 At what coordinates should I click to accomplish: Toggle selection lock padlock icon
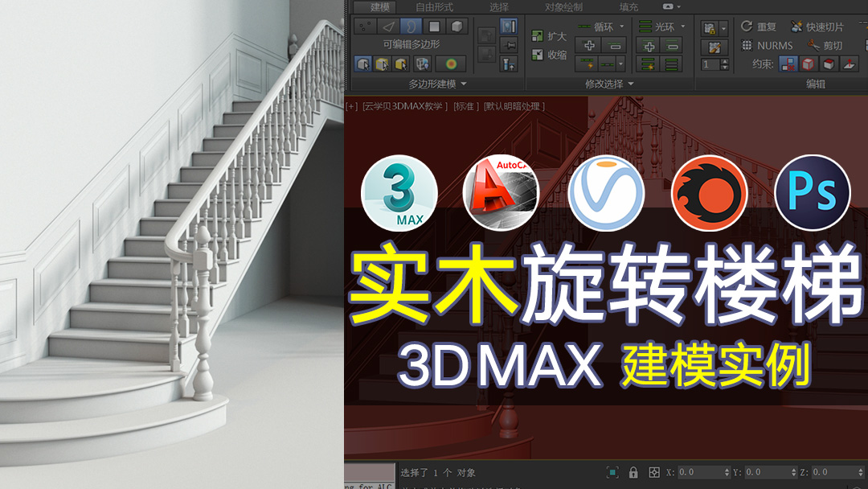coord(633,472)
